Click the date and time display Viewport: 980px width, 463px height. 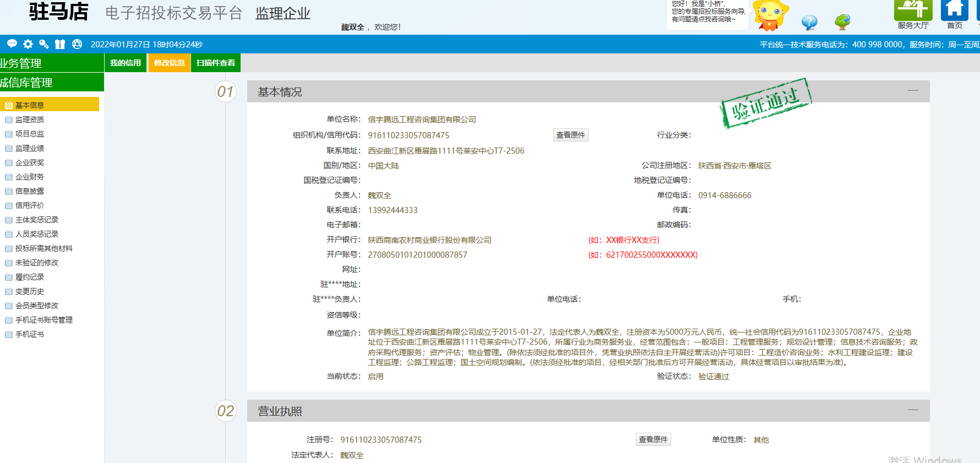point(146,45)
